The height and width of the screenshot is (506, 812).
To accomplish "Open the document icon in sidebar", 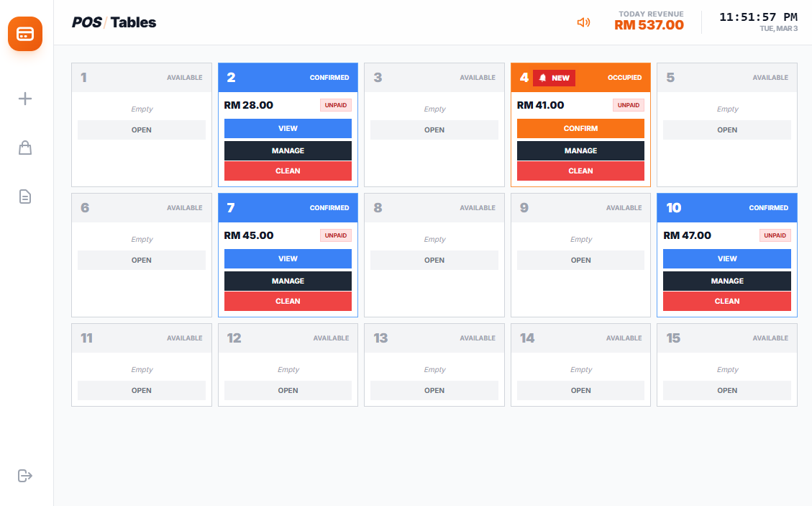I will [x=25, y=196].
